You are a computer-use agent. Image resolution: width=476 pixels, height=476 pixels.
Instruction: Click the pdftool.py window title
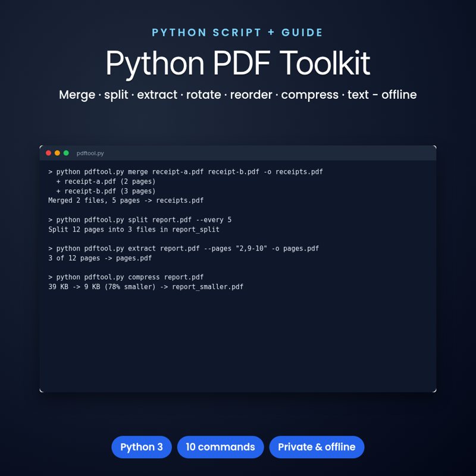coord(90,154)
